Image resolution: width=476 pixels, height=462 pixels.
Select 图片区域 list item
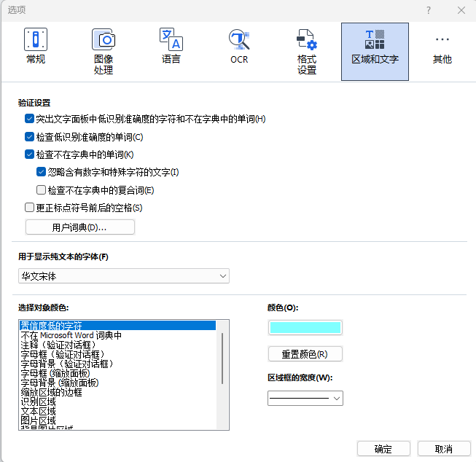(118, 420)
